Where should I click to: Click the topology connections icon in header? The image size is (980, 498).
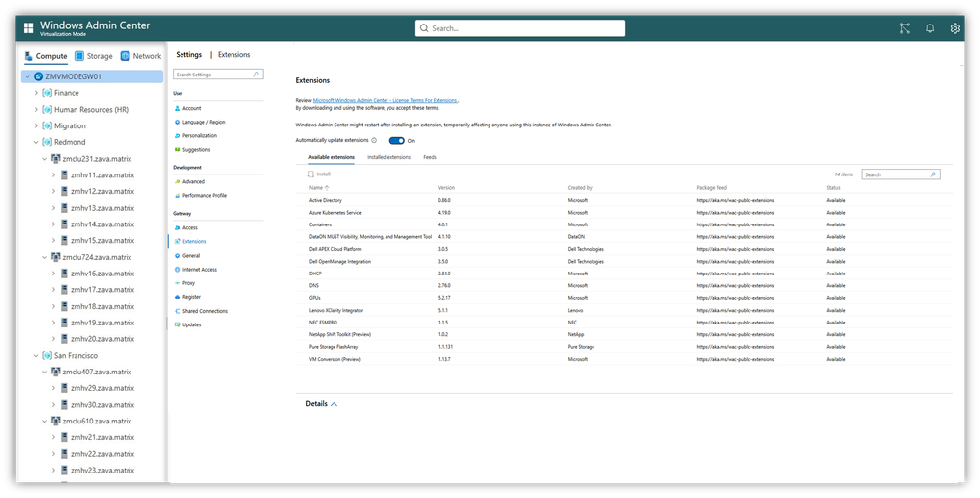click(904, 28)
